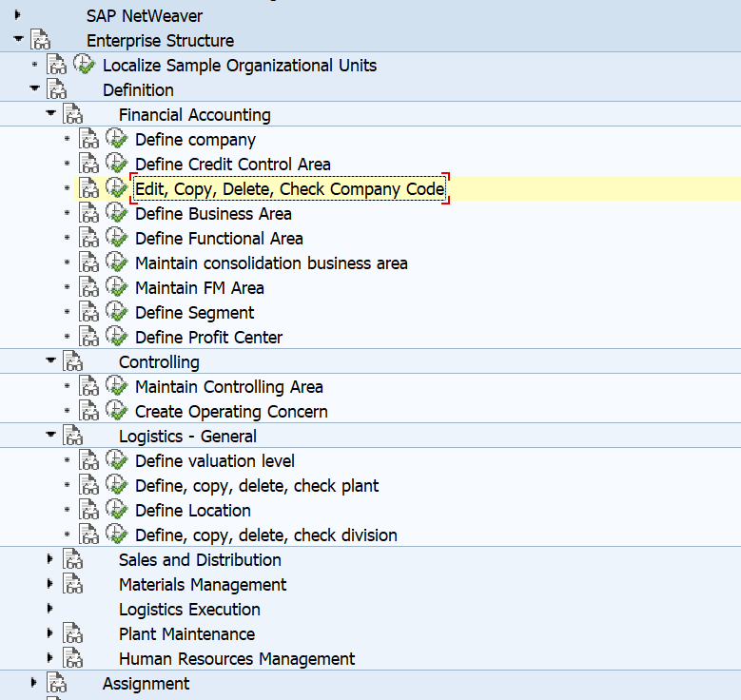Select 'Edit, Copy, Delete, Check Company Code' entry
This screenshot has width=741, height=700.
coord(290,189)
